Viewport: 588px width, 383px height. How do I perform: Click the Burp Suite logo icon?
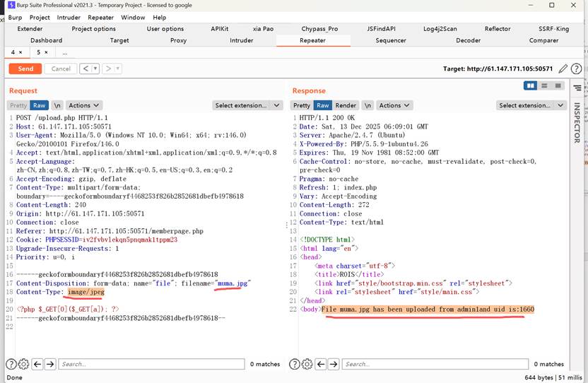pos(11,5)
